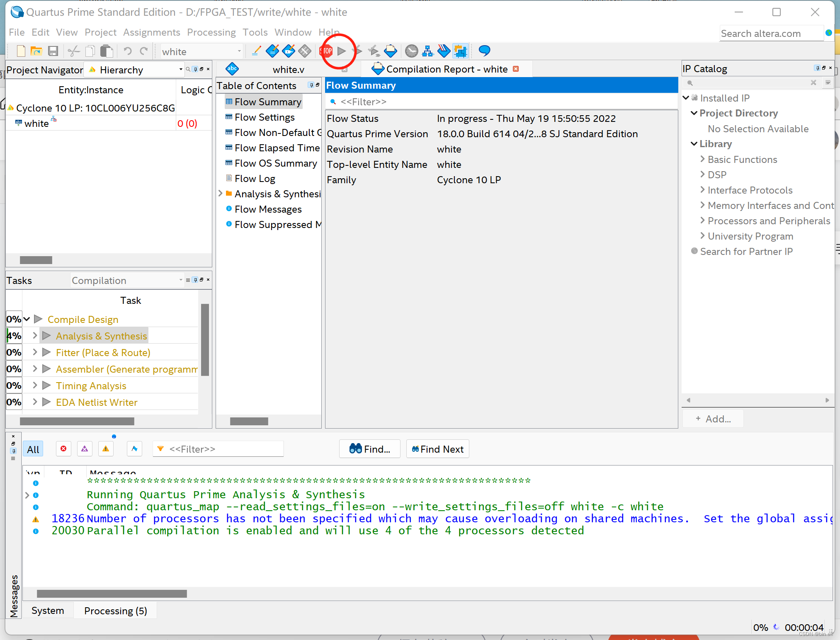This screenshot has width=840, height=640.
Task: Toggle warning messages filter button
Action: coord(106,449)
